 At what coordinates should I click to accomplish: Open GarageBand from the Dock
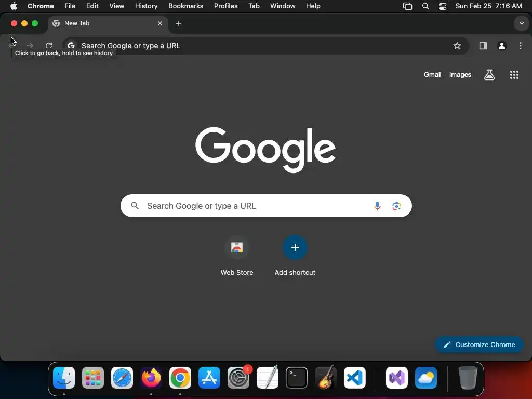(326, 378)
